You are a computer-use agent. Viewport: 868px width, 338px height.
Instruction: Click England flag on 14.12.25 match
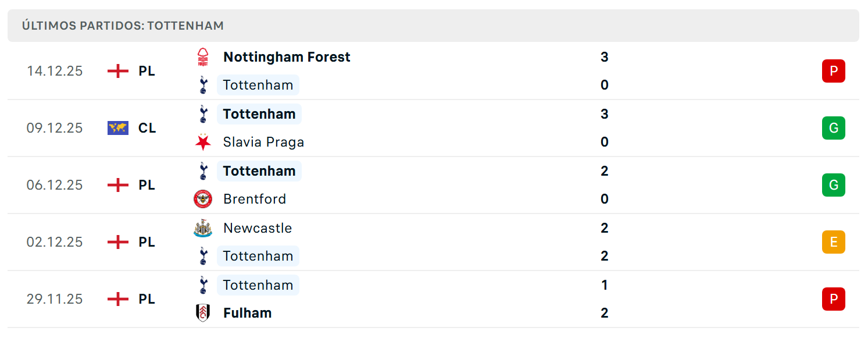click(x=118, y=71)
